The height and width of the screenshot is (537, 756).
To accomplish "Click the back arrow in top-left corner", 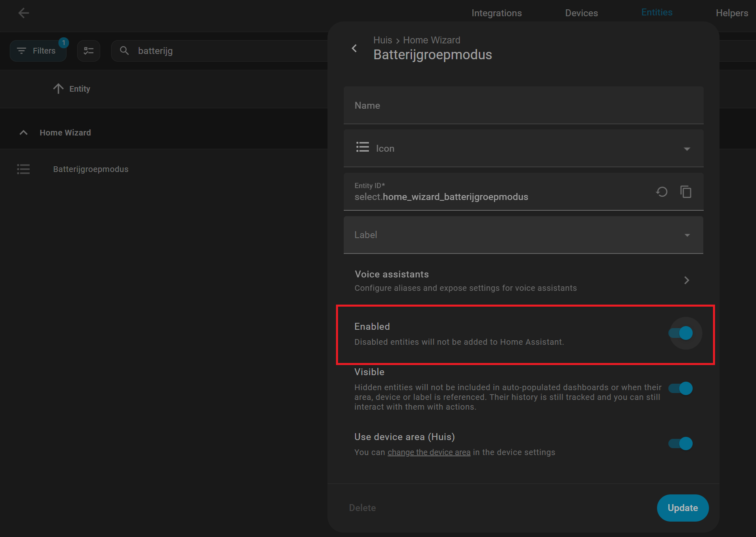I will point(24,13).
